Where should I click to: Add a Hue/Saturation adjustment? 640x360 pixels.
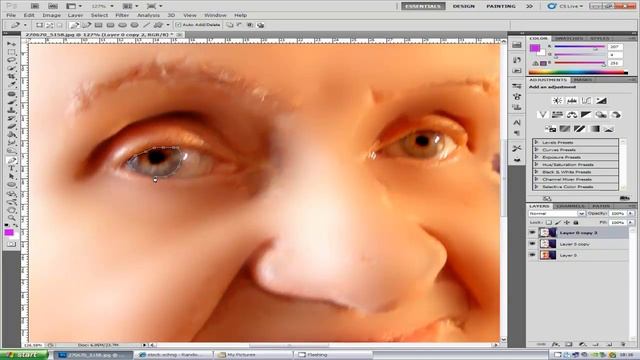tap(557, 115)
